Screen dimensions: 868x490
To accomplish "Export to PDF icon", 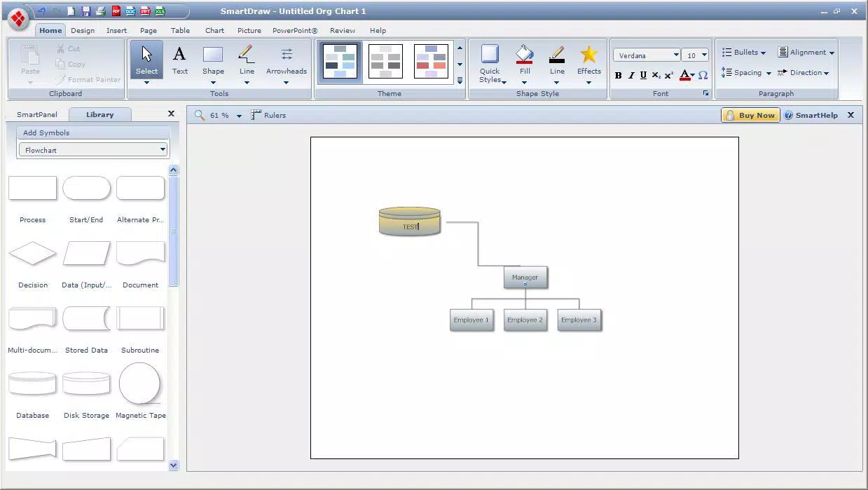I will [116, 11].
